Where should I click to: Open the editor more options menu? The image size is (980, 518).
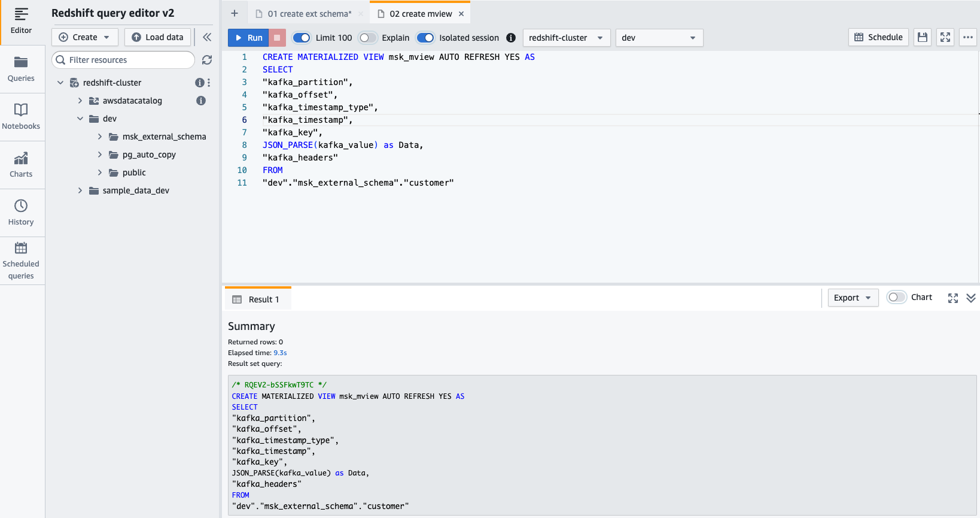pyautogui.click(x=968, y=37)
